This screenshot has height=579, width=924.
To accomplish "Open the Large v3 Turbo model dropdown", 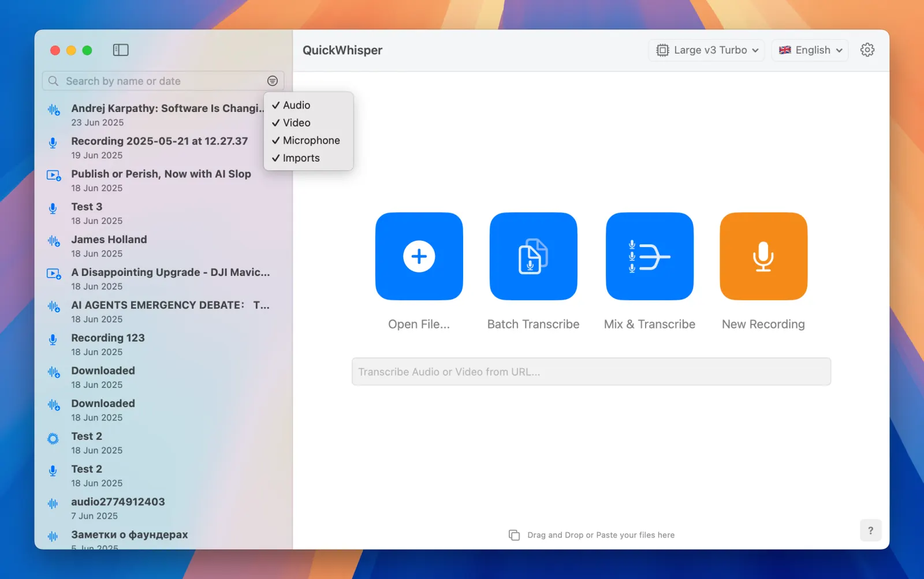I will 707,50.
